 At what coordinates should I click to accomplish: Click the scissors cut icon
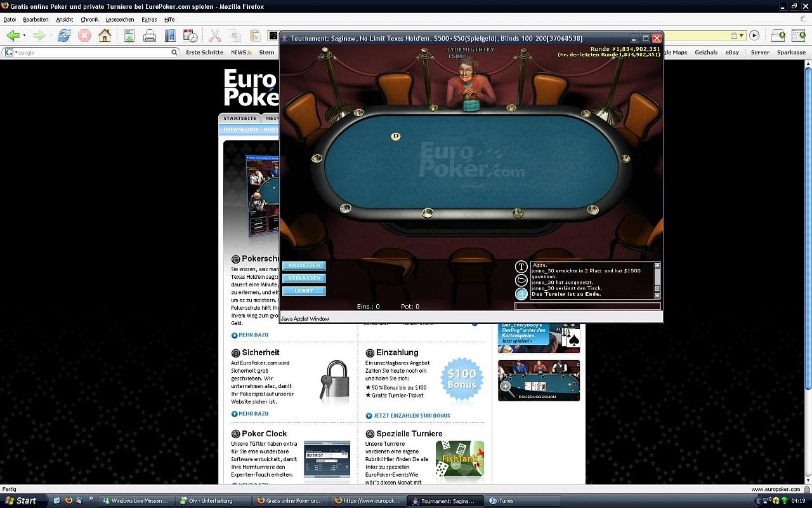215,36
